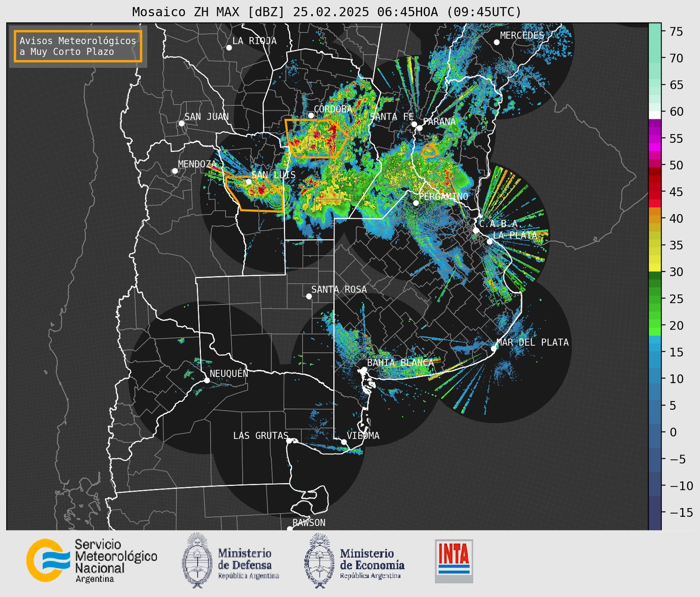Select the MERCEDES city marker dot
The width and height of the screenshot is (700, 597).
point(497,42)
